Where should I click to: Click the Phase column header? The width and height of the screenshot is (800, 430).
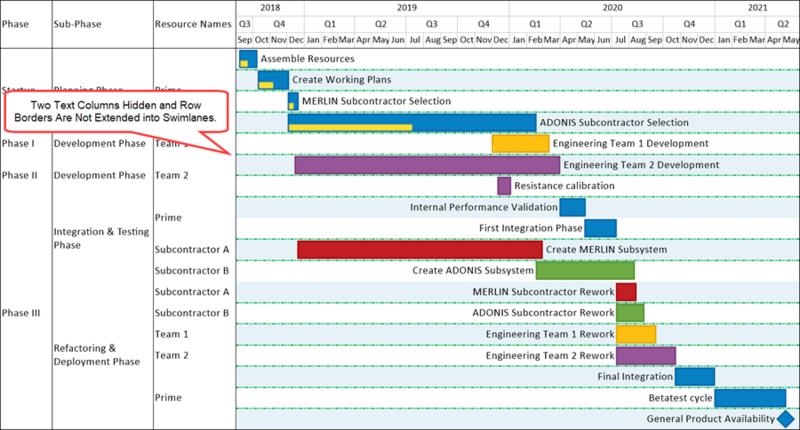pos(15,24)
